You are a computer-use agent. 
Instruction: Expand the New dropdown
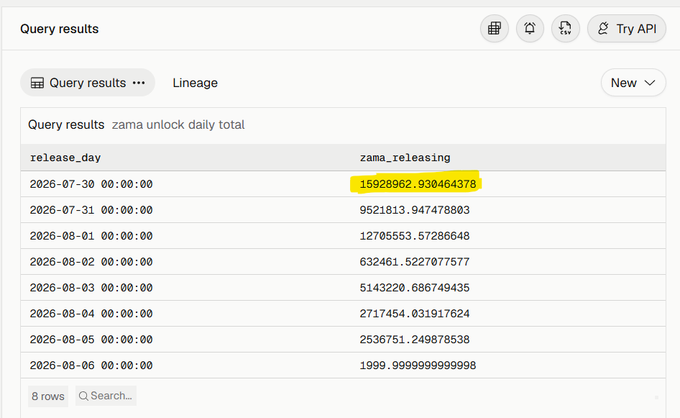(633, 83)
